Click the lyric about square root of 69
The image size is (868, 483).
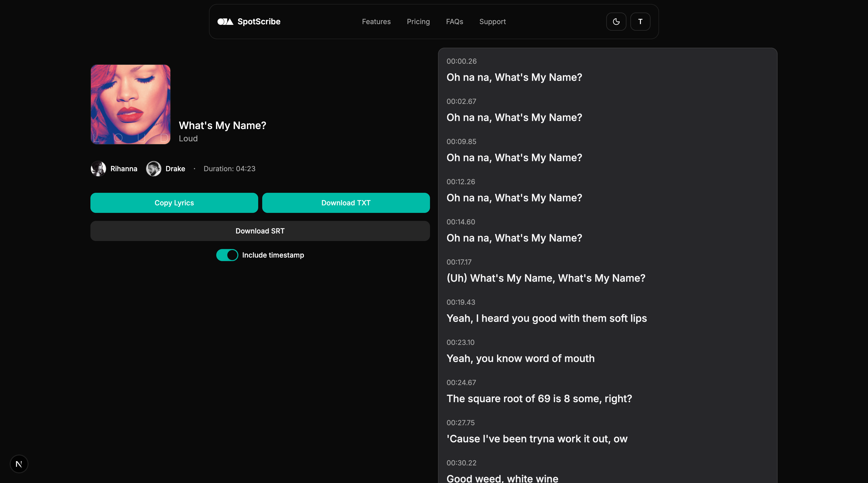539,398
